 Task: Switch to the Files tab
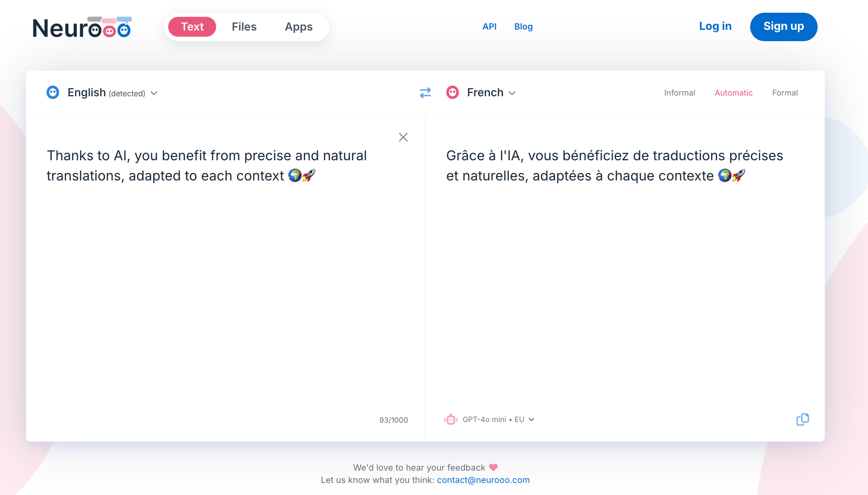pos(244,27)
